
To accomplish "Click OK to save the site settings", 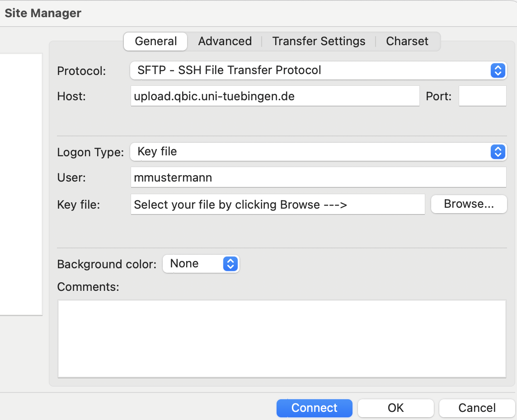I will point(395,408).
